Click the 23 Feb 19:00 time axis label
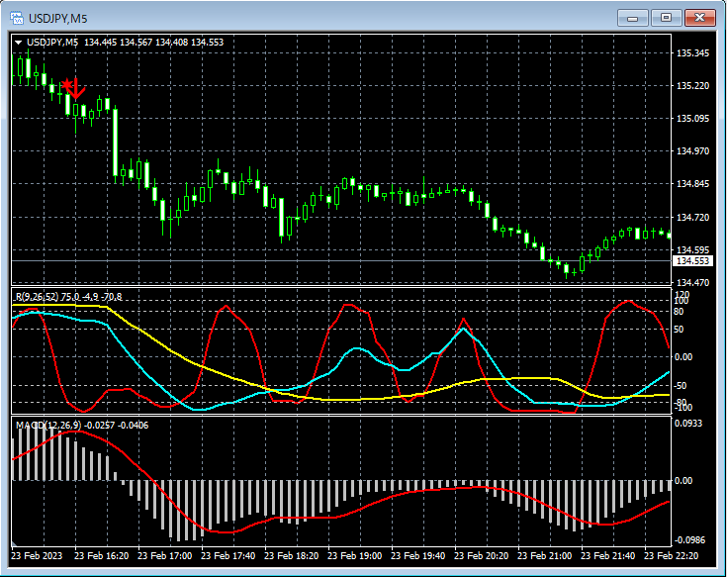The image size is (728, 577). pyautogui.click(x=354, y=556)
